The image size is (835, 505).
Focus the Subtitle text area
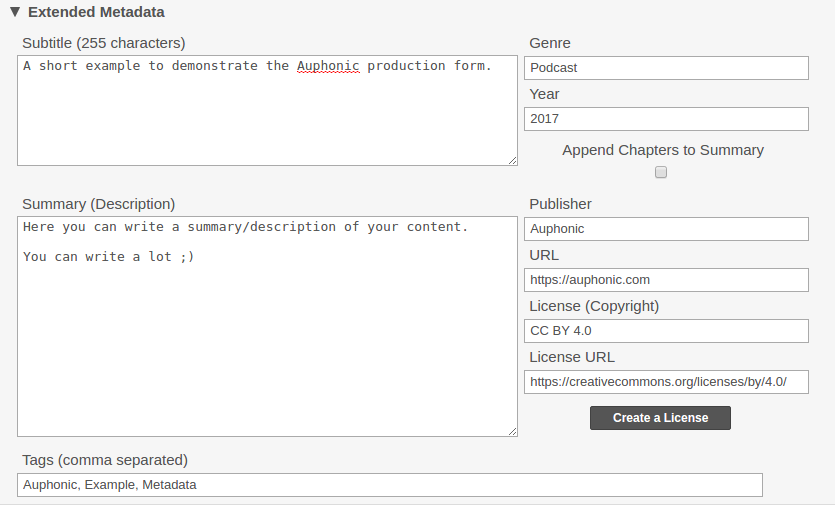(x=267, y=110)
